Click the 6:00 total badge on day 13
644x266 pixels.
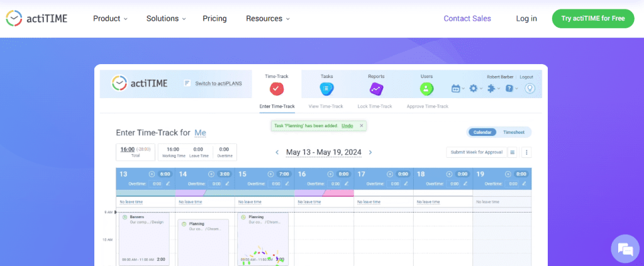165,174
